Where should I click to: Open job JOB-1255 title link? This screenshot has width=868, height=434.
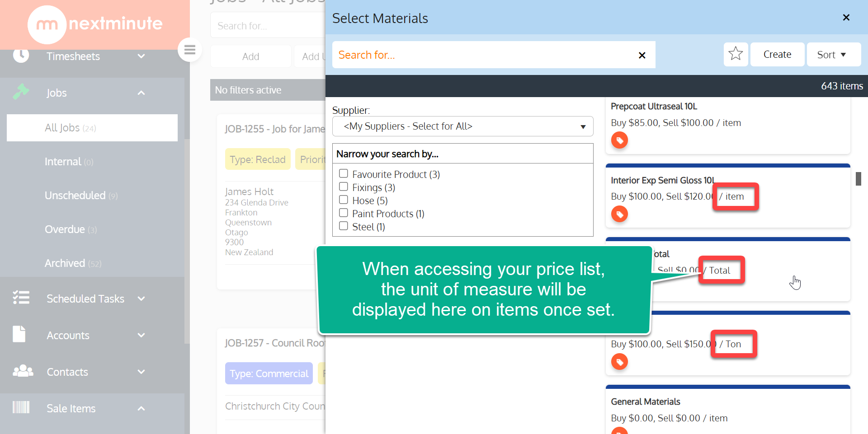tap(275, 129)
